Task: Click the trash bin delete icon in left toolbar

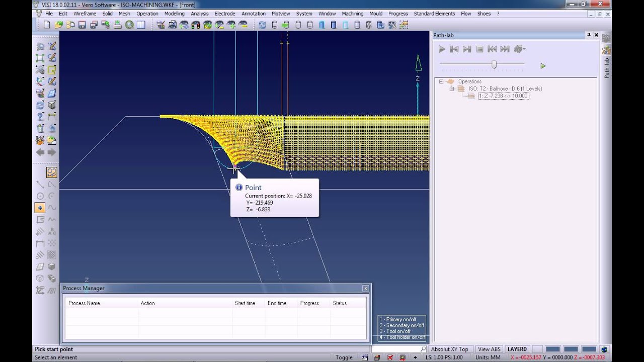Action: (40, 129)
